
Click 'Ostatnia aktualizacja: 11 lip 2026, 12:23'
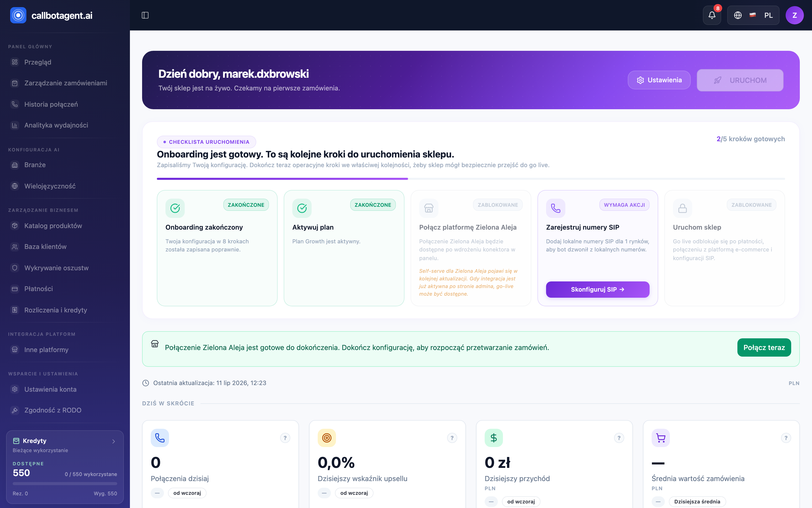click(x=209, y=383)
